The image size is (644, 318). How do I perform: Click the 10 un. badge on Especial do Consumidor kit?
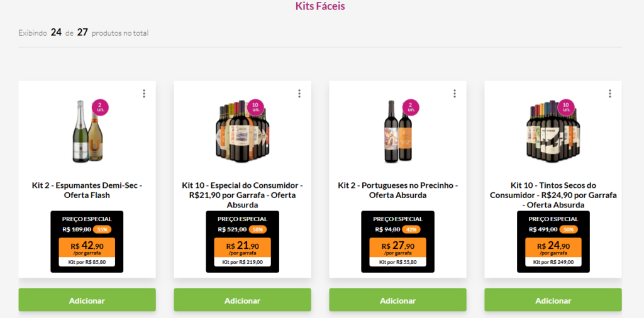[255, 107]
